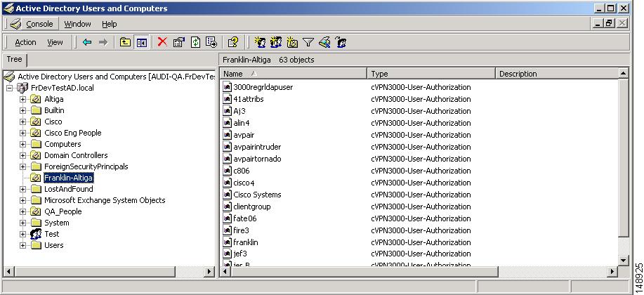Expand the QA_People tree node
The image size is (644, 295).
point(23,212)
